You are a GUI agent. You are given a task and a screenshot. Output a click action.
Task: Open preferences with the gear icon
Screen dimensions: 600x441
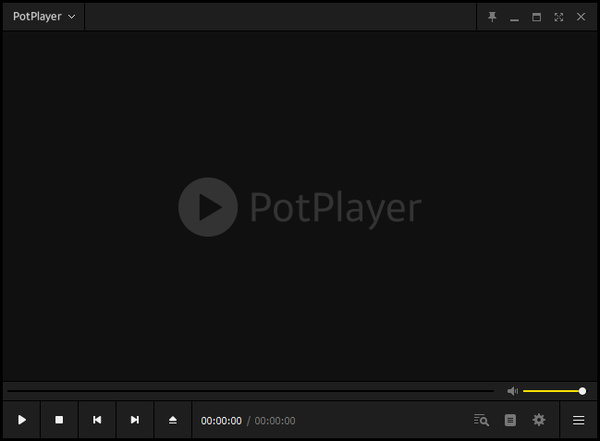539,420
